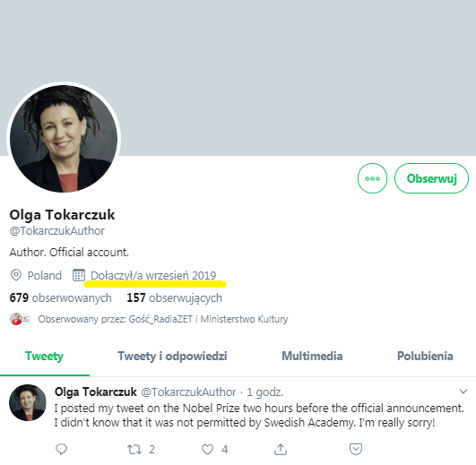Click the small avatar beside the tweet
Screen dimensions: 476x465
(28, 402)
